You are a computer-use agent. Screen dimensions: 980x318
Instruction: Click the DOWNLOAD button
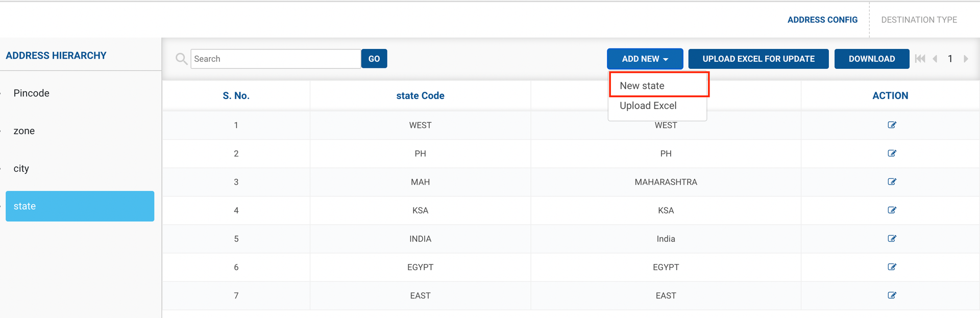pyautogui.click(x=871, y=59)
